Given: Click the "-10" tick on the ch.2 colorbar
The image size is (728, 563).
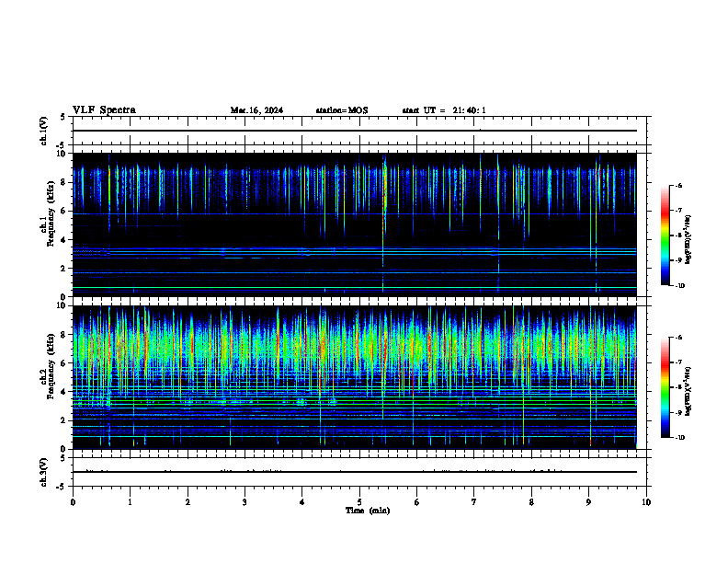Looking at the screenshot, I should [679, 438].
